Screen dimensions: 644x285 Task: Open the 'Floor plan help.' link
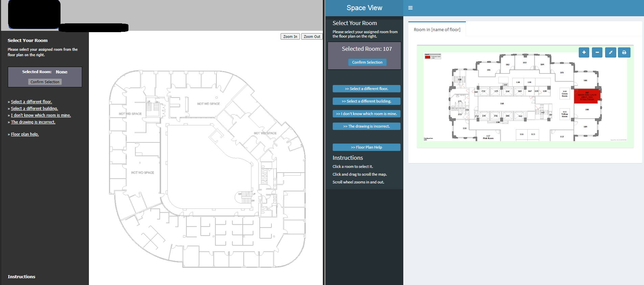[25, 134]
